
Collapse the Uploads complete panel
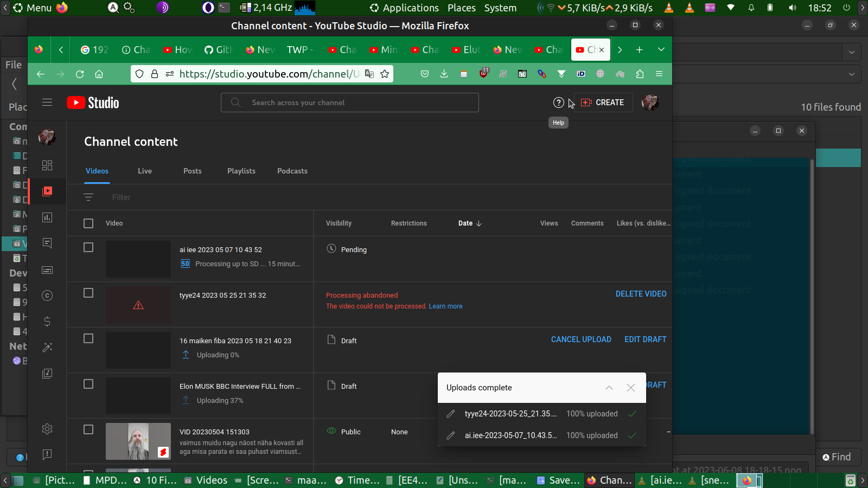point(609,388)
